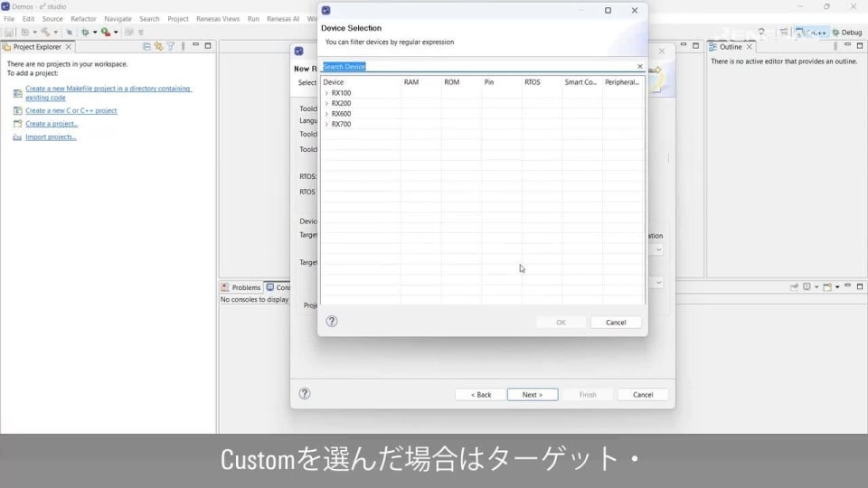Expand the RX200 device family
The width and height of the screenshot is (868, 488).
[x=326, y=103]
